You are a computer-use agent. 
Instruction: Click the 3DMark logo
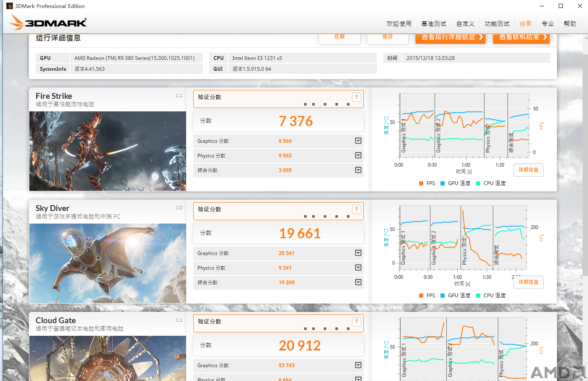[48, 22]
